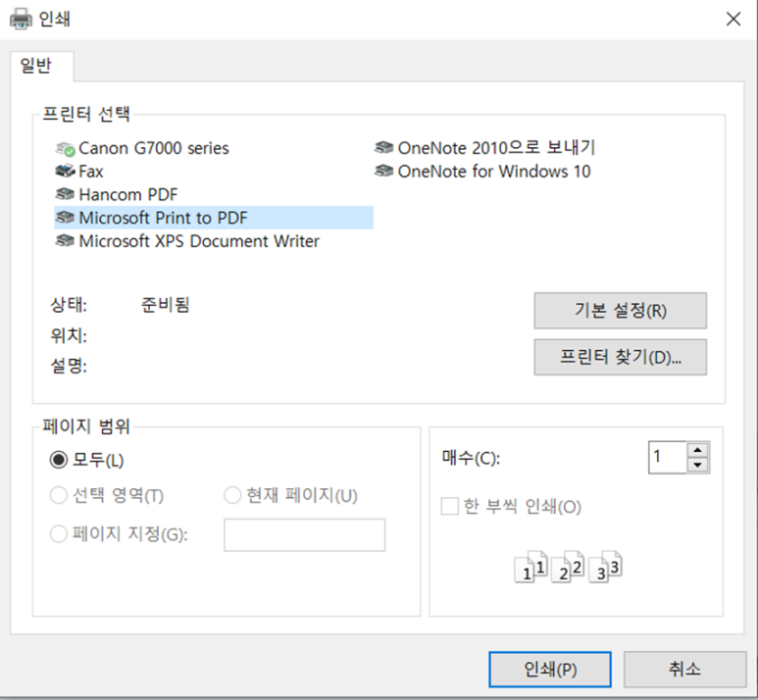The image size is (758, 700).
Task: Click the Canon G7000 series printer icon
Action: (66, 149)
